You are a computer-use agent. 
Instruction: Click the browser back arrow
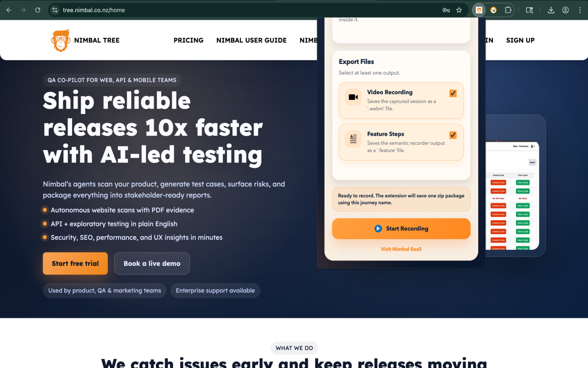point(9,10)
